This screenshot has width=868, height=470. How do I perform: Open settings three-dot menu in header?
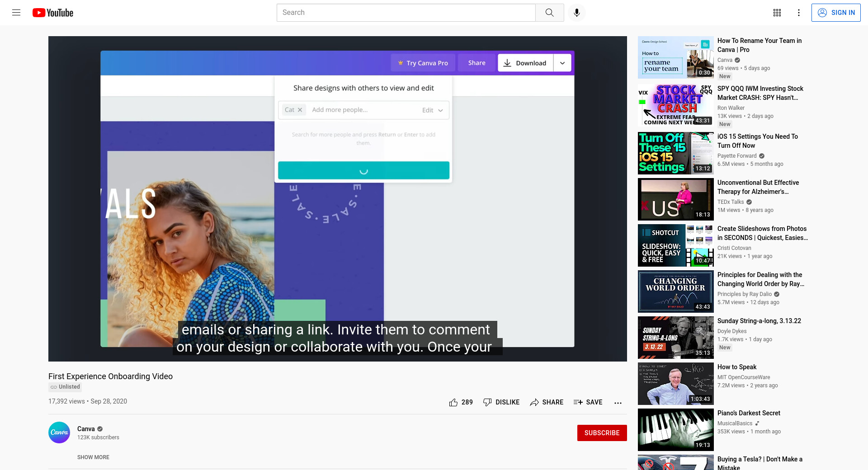[799, 13]
